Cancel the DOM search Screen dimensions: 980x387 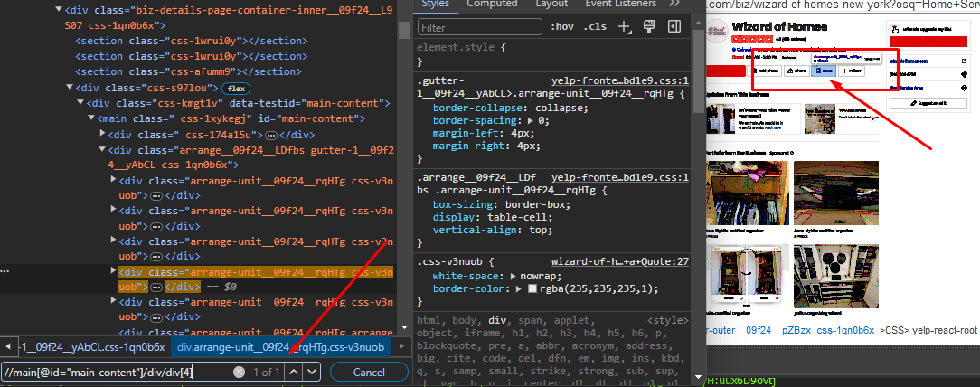pyautogui.click(x=368, y=372)
